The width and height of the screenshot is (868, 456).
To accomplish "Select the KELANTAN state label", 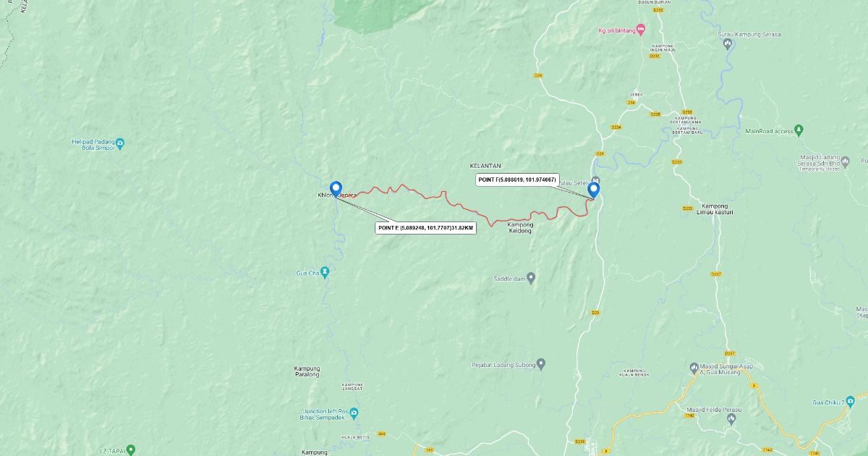I will tap(485, 166).
